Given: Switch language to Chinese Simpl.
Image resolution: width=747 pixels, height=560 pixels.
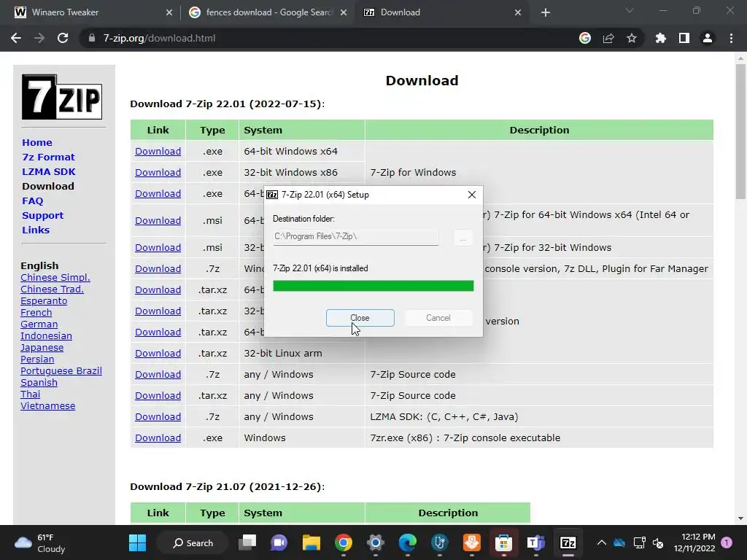Looking at the screenshot, I should tap(55, 278).
